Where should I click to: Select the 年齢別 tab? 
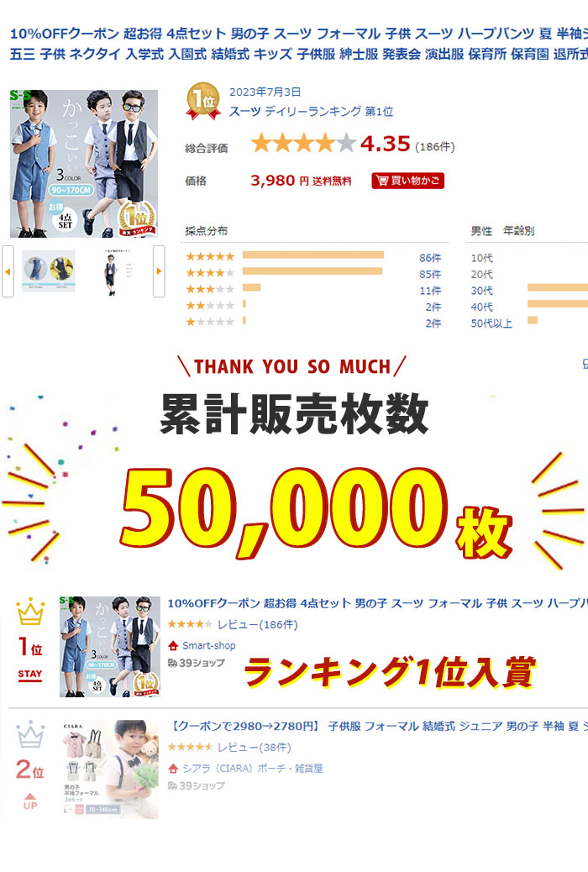click(518, 231)
